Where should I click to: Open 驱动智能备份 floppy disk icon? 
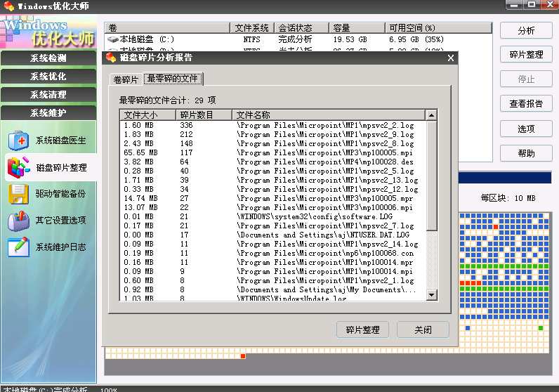coord(18,194)
